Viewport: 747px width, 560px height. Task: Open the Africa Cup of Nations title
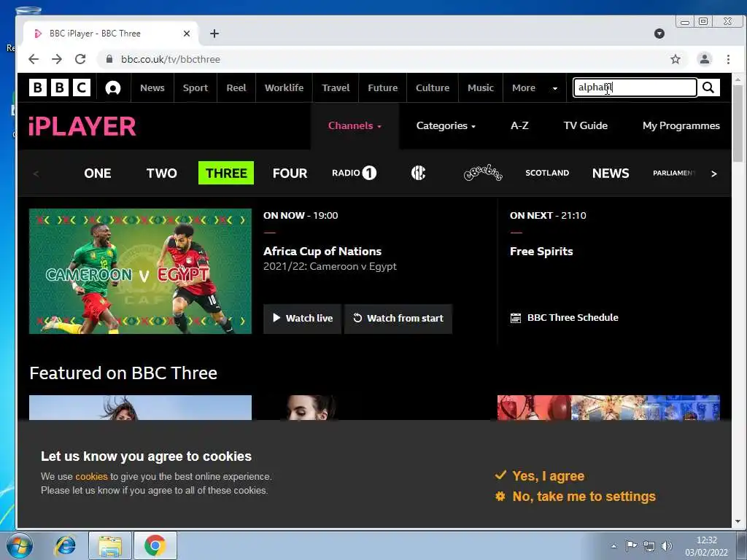pyautogui.click(x=322, y=252)
